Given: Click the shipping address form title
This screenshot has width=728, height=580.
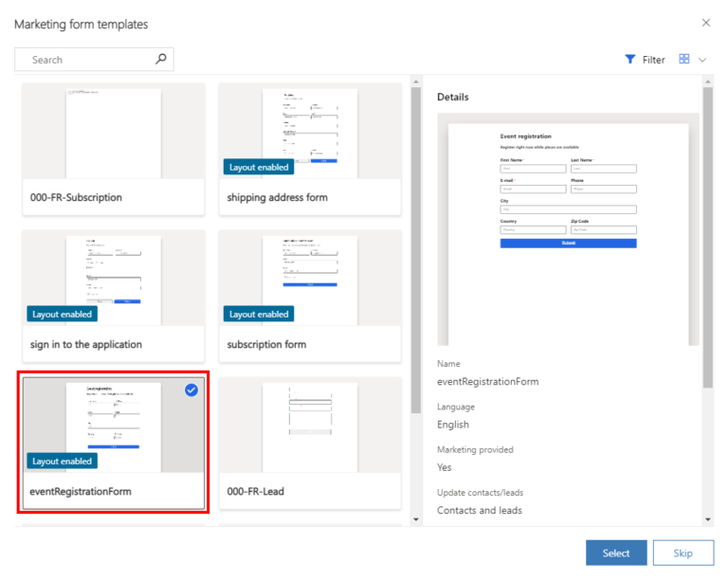Looking at the screenshot, I should [277, 197].
